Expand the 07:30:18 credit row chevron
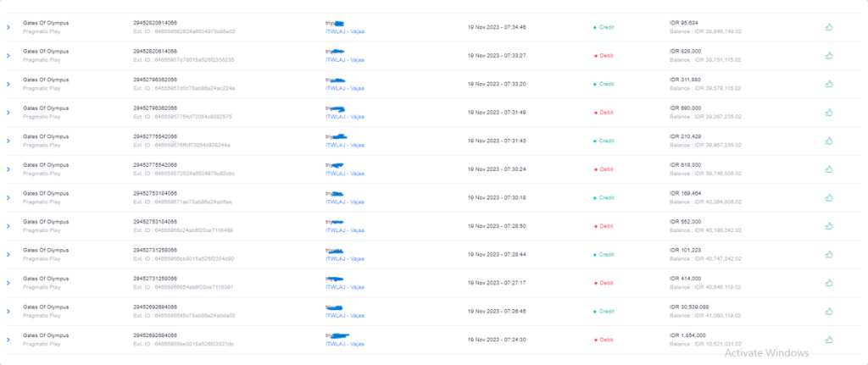The width and height of the screenshot is (868, 365). (8, 197)
